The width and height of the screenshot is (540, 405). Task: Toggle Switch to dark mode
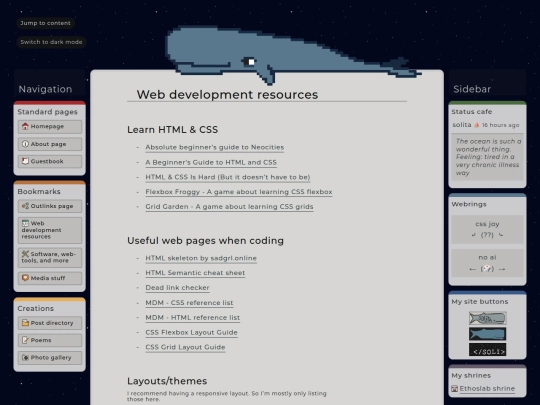(51, 42)
